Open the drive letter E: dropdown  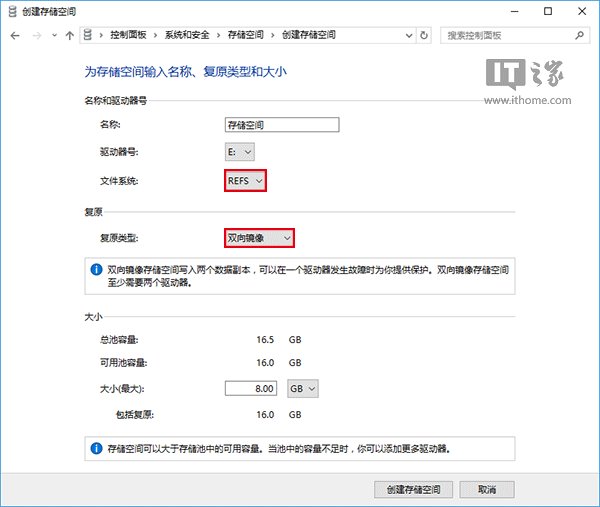(x=241, y=152)
